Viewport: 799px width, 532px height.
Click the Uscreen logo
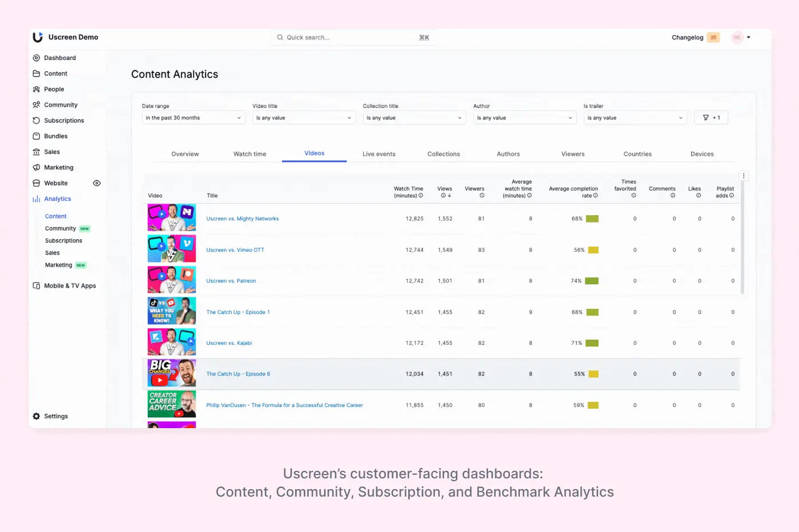38,37
